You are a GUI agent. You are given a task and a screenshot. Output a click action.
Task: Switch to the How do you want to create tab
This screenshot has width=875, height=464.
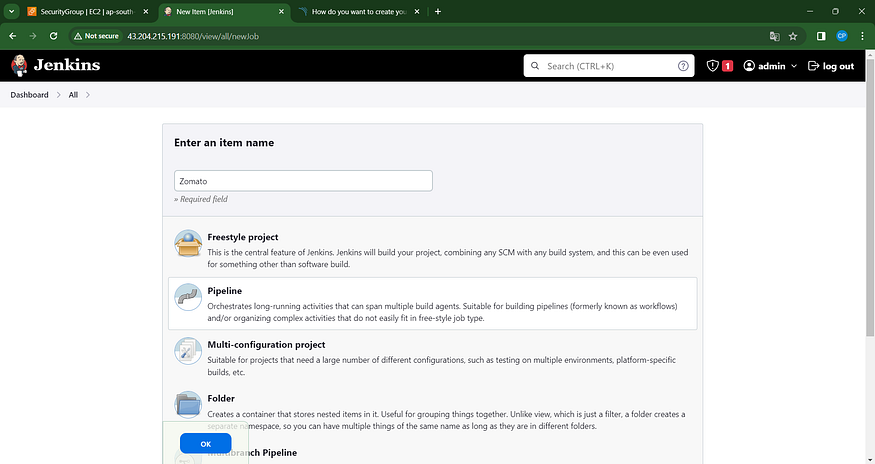pyautogui.click(x=359, y=12)
